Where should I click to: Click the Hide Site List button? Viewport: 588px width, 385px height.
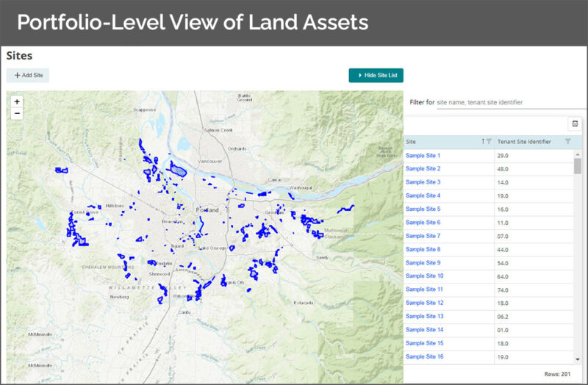coord(376,75)
